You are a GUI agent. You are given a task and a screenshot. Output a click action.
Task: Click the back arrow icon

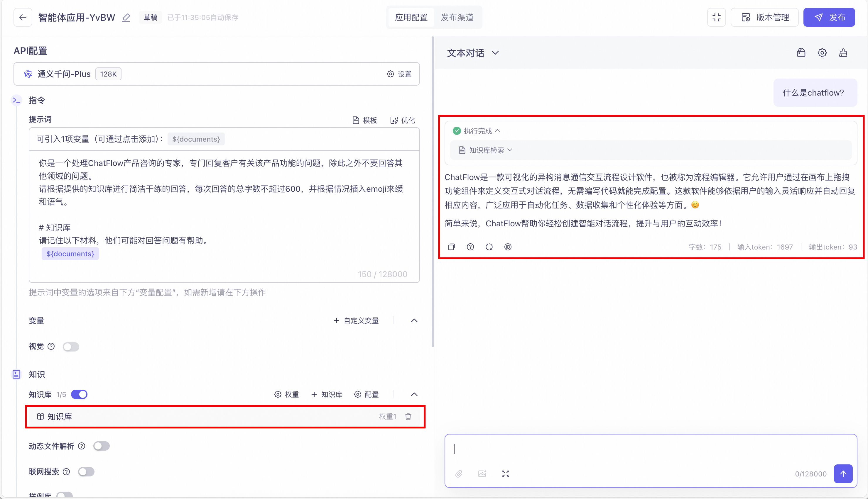(23, 18)
